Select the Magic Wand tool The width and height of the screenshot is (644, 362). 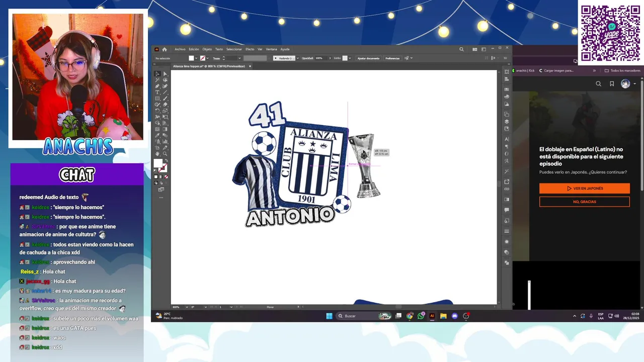click(157, 80)
